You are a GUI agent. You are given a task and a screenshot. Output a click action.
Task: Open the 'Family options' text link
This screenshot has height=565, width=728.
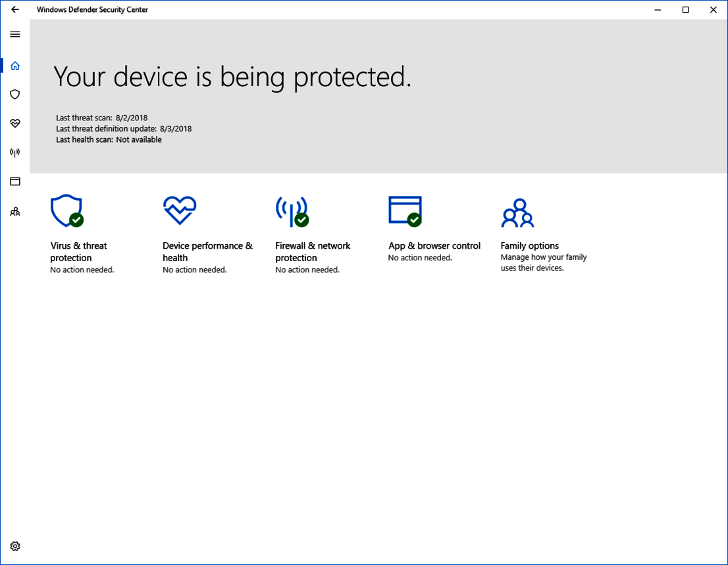[x=529, y=246]
